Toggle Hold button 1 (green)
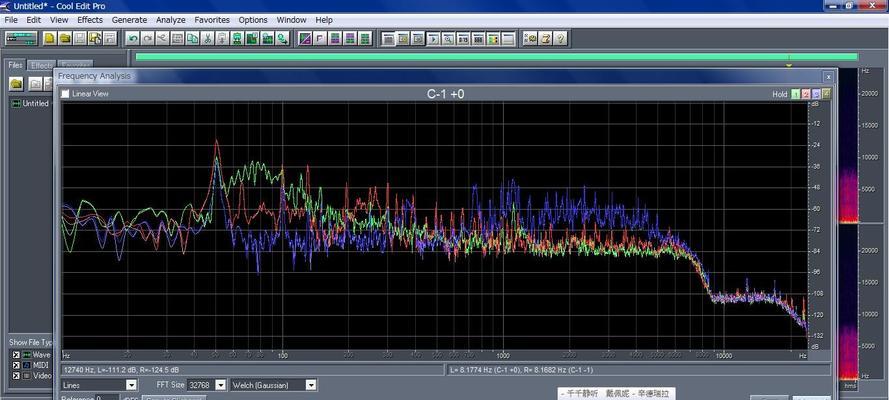 coord(795,94)
